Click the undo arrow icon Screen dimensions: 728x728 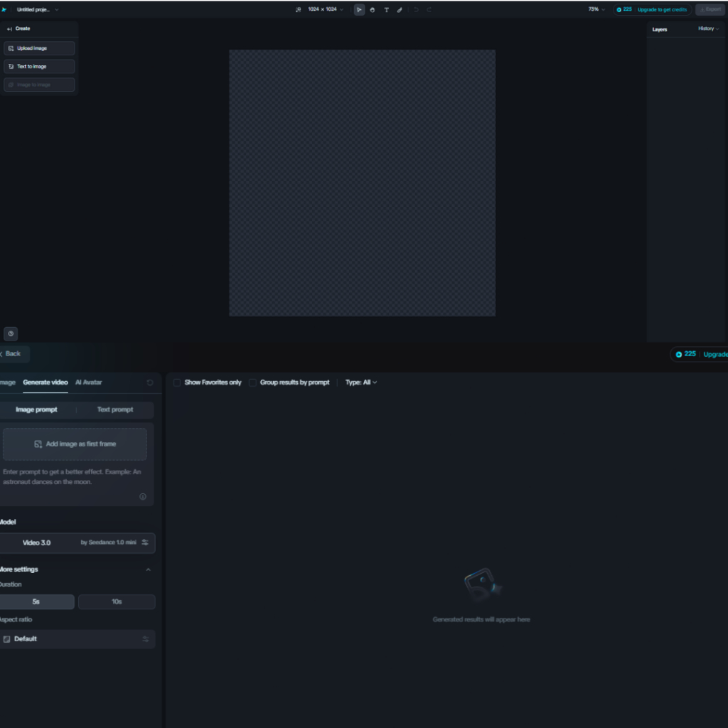click(x=416, y=10)
